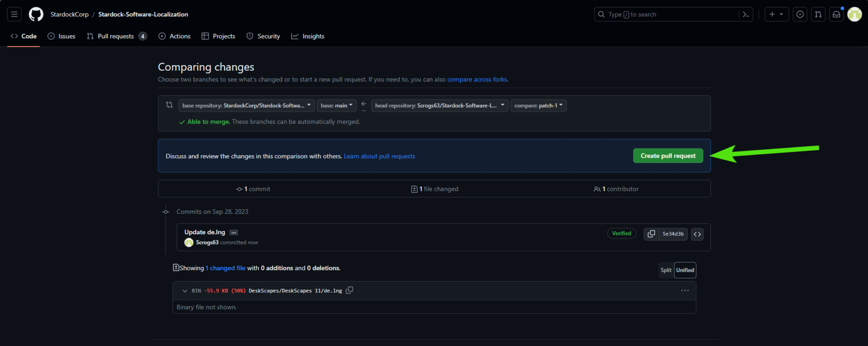Viewport: 868px width, 346px height.
Task: Click the search bar field
Action: [x=673, y=14]
